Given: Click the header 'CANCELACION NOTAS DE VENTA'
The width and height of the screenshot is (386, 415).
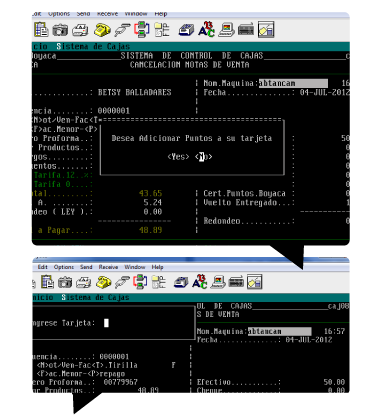Looking at the screenshot, I should [189, 65].
